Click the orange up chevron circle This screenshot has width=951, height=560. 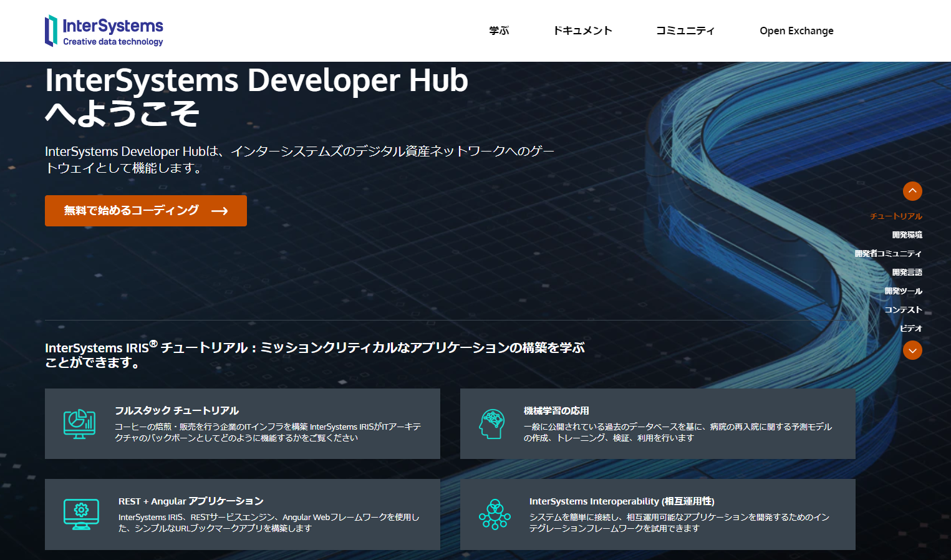[912, 191]
